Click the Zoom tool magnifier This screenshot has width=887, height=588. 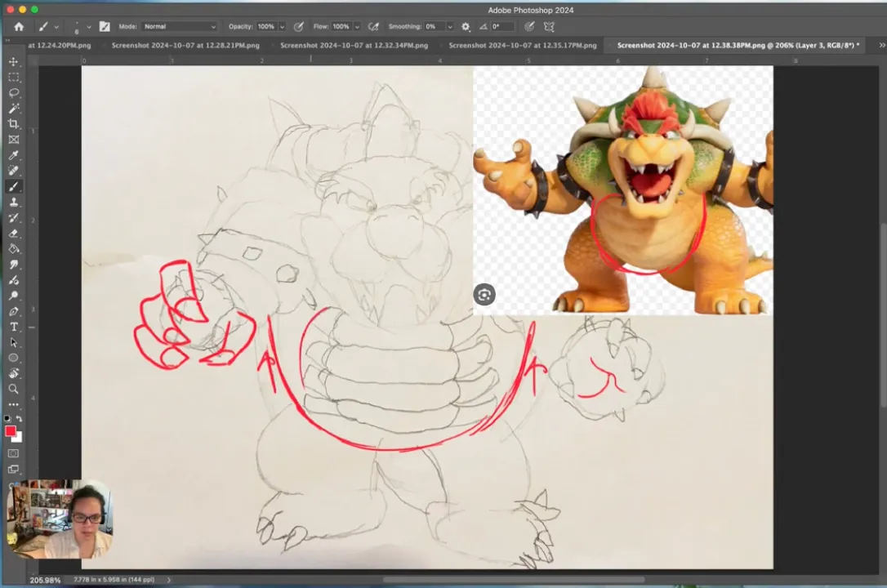click(14, 390)
